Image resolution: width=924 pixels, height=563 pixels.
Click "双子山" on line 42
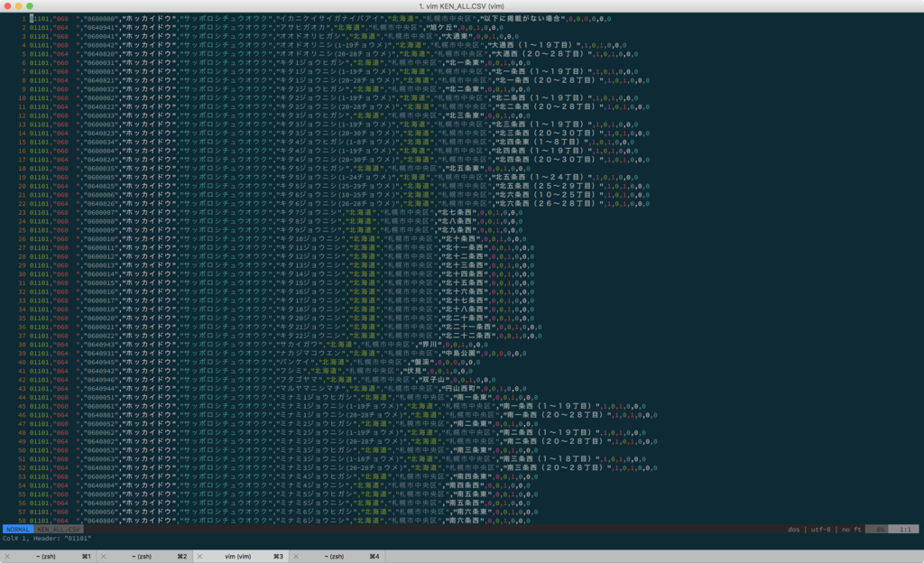[432, 380]
